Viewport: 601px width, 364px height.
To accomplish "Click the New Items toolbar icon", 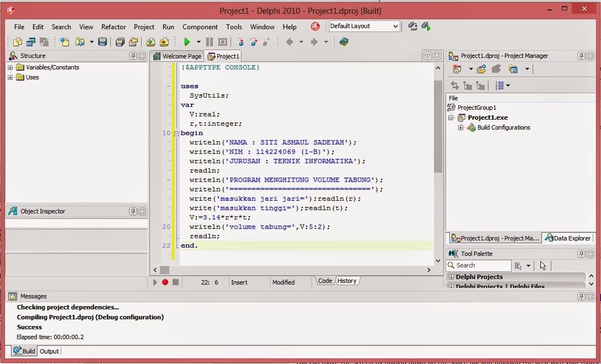I will coord(65,42).
